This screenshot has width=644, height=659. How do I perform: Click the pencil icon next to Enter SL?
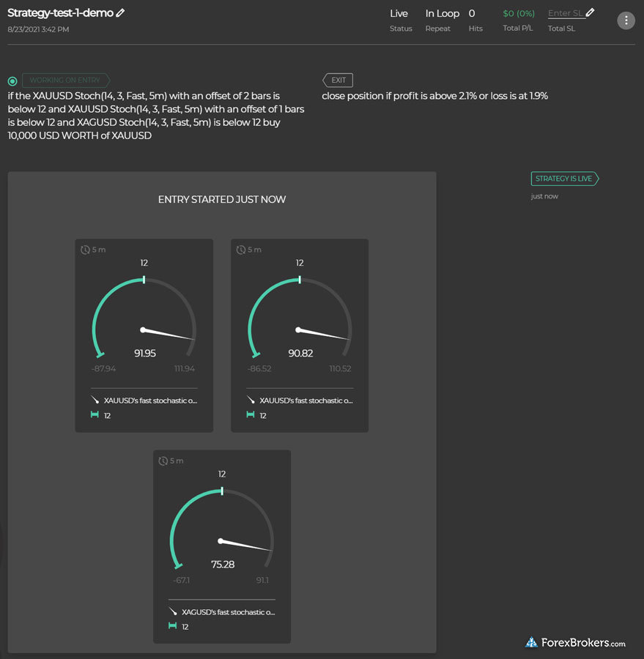click(591, 12)
